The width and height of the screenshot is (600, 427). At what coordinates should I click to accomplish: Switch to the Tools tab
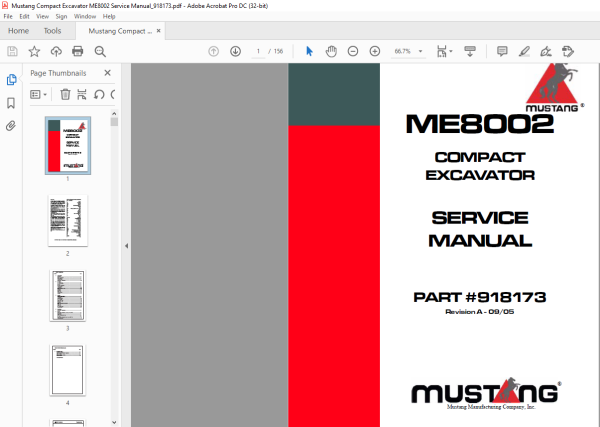pos(52,31)
